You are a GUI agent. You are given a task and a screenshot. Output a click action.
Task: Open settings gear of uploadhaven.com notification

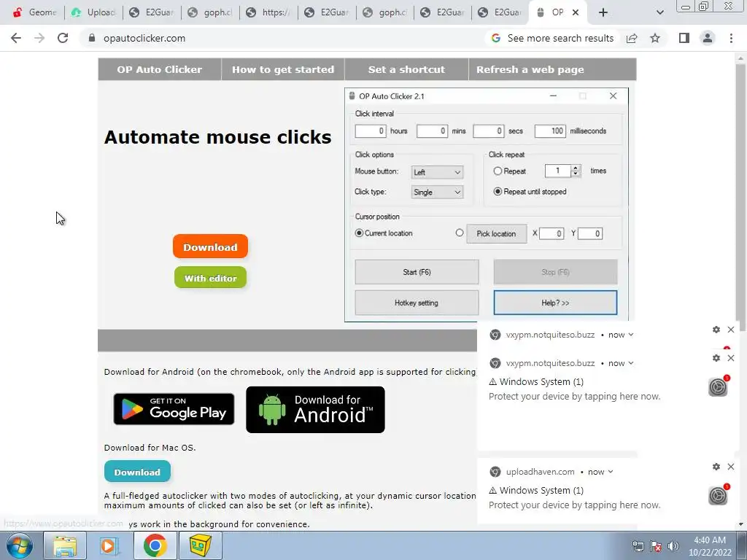[716, 467]
